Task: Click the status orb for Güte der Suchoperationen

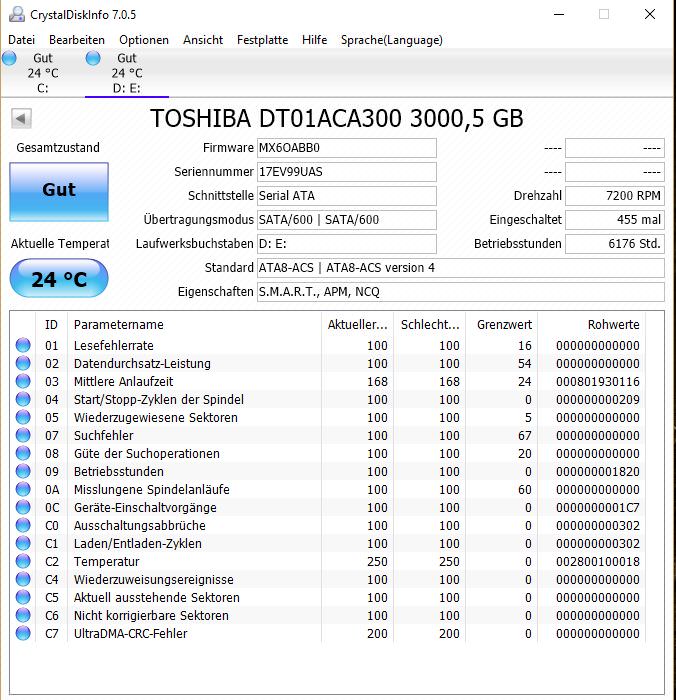Action: point(23,453)
